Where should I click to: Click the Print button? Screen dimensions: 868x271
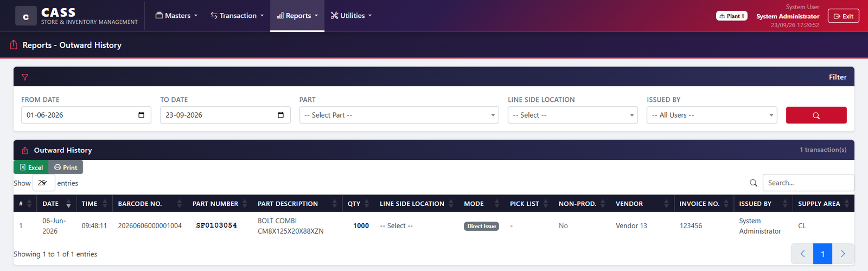pyautogui.click(x=66, y=167)
